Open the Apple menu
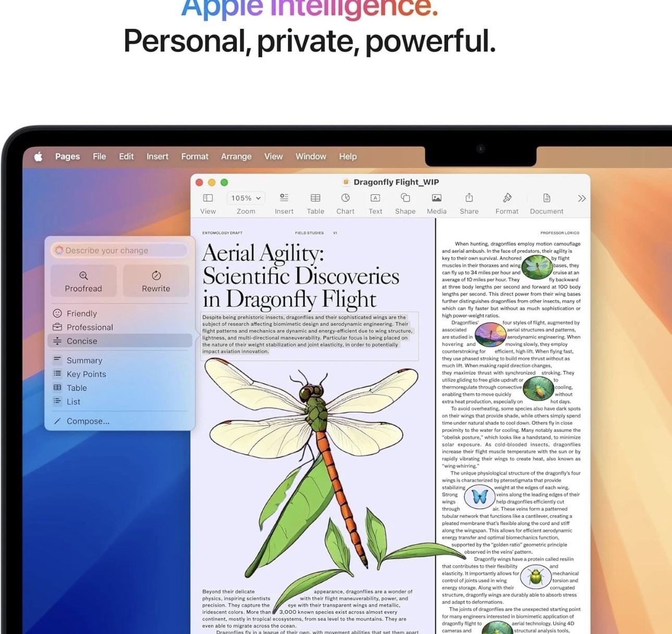The height and width of the screenshot is (634, 672). pos(38,156)
